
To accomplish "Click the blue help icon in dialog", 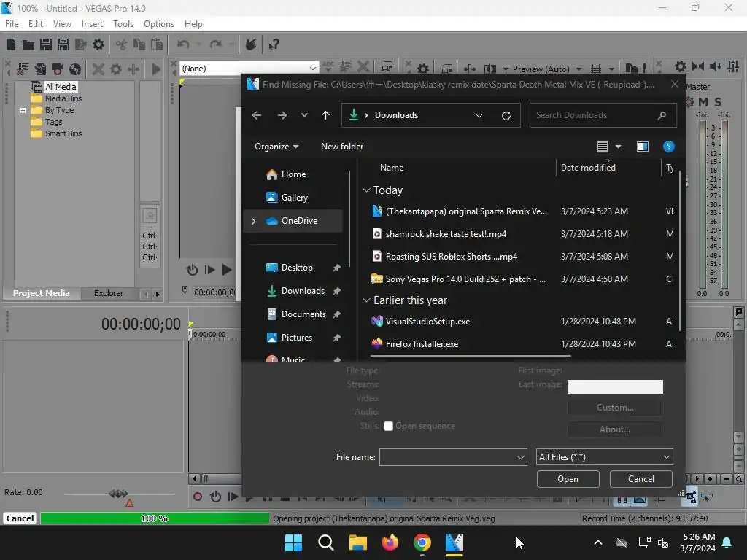I will pos(668,147).
